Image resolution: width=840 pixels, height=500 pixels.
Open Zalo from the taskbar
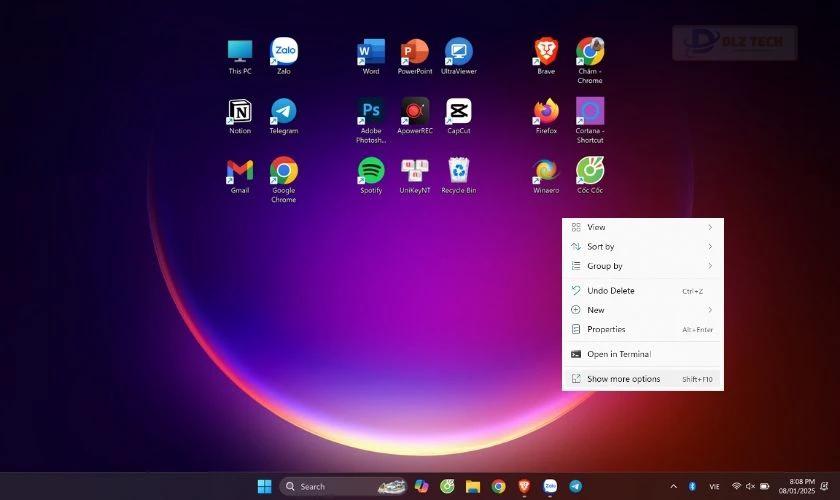click(550, 486)
